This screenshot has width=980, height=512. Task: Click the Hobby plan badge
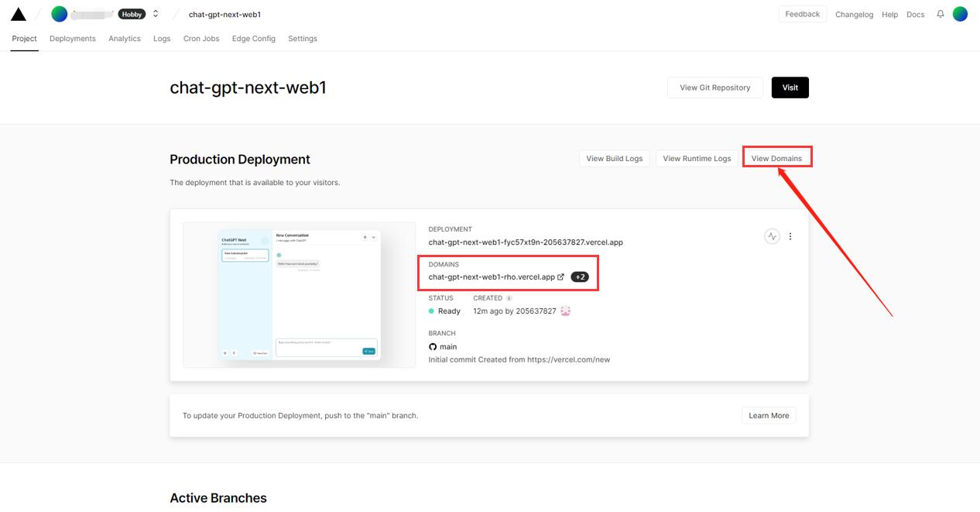click(x=132, y=14)
